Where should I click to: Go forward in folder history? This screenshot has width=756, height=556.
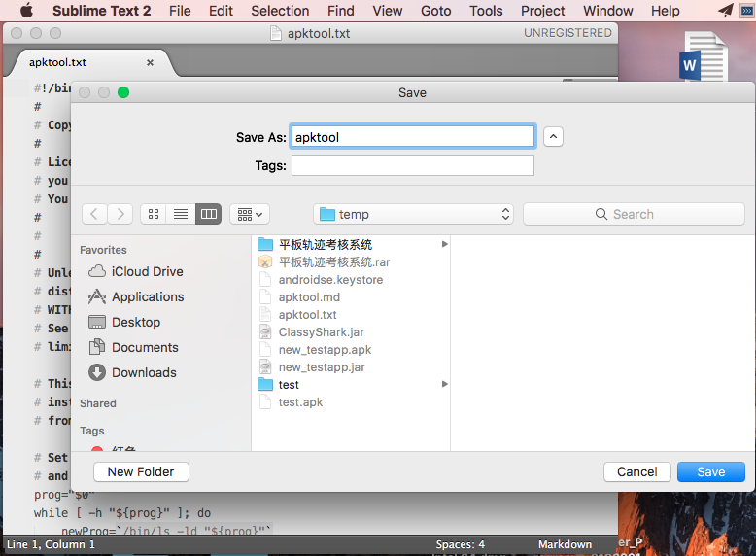(120, 214)
